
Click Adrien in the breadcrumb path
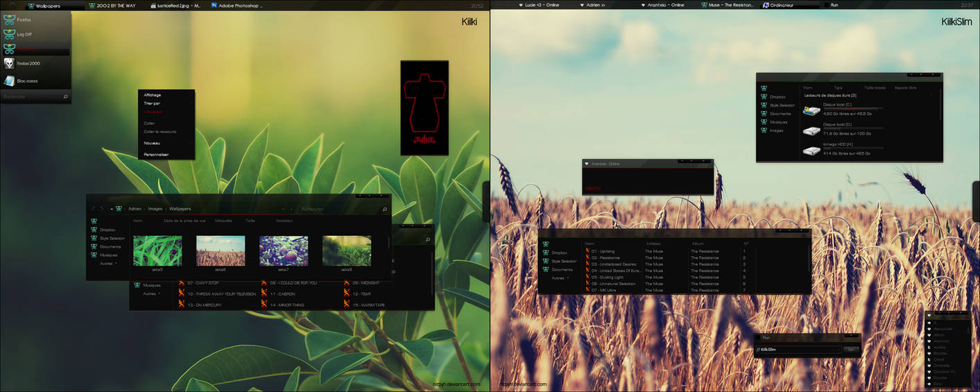[x=135, y=209]
